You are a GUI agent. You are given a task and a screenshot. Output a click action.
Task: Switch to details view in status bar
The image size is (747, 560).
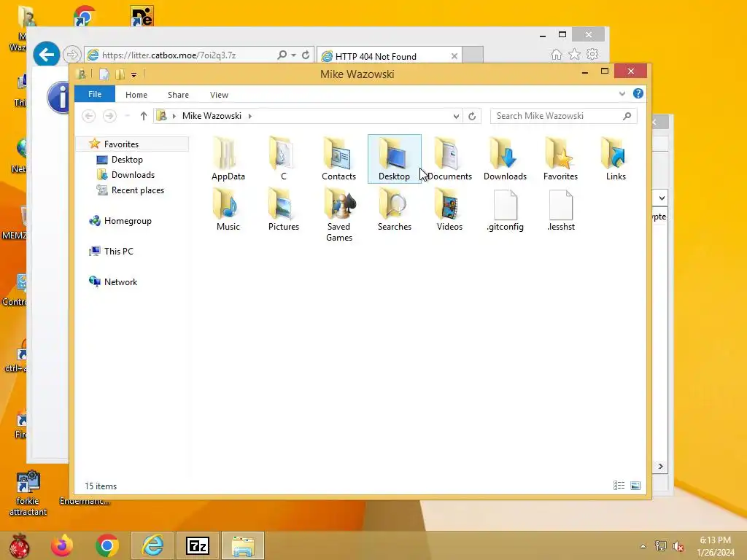(x=619, y=486)
